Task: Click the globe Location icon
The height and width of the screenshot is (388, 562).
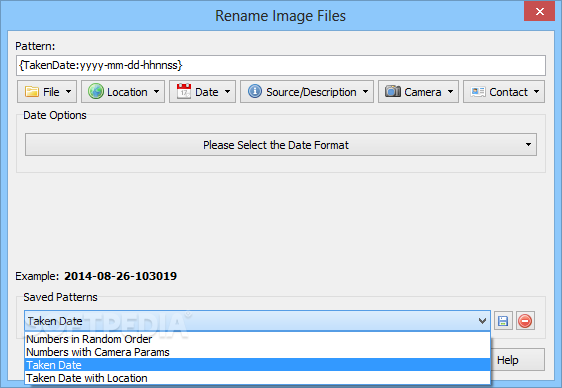Action: pyautogui.click(x=96, y=92)
